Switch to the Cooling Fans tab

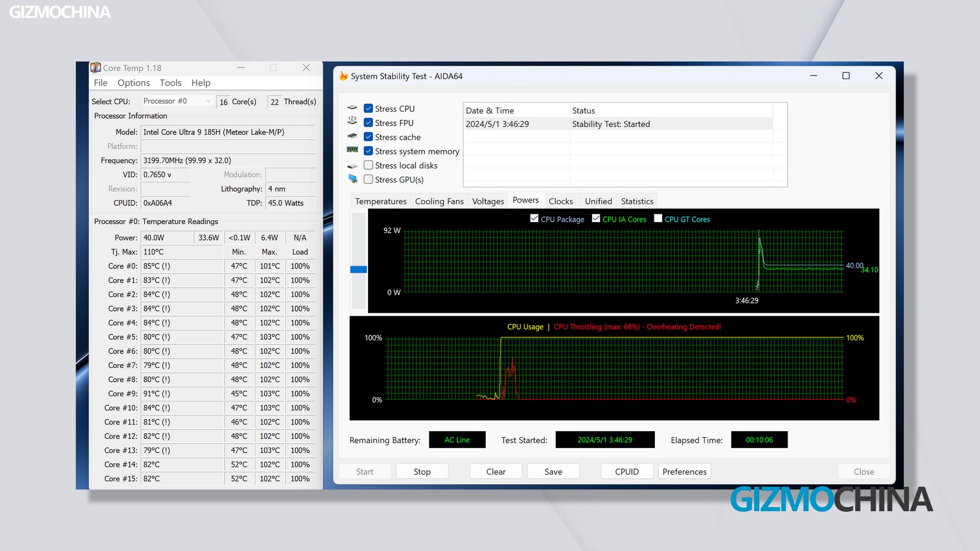(x=439, y=201)
